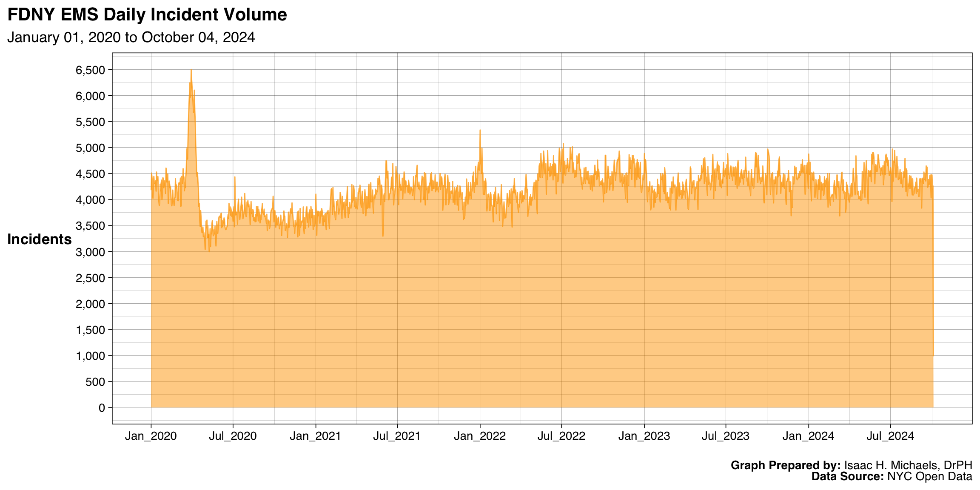Viewport: 980px width, 490px height.
Task: Click the 3,000 y-axis tick label
Action: click(x=90, y=252)
